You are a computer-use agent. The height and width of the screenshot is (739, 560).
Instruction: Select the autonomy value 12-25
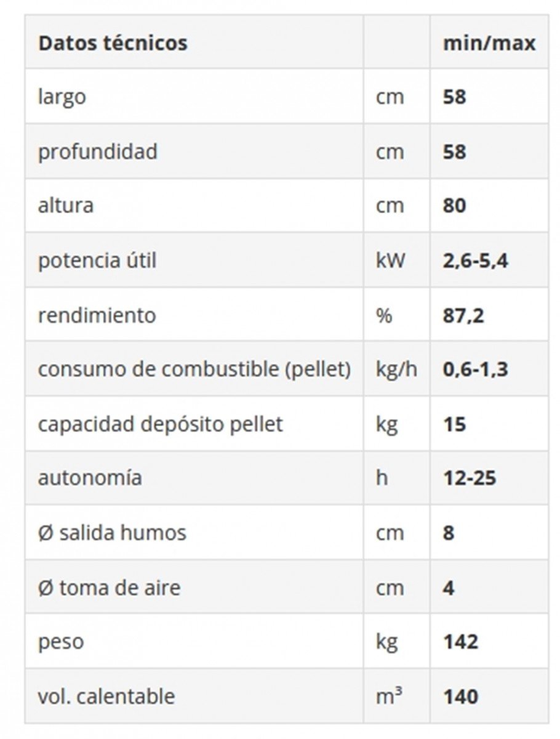[470, 478]
